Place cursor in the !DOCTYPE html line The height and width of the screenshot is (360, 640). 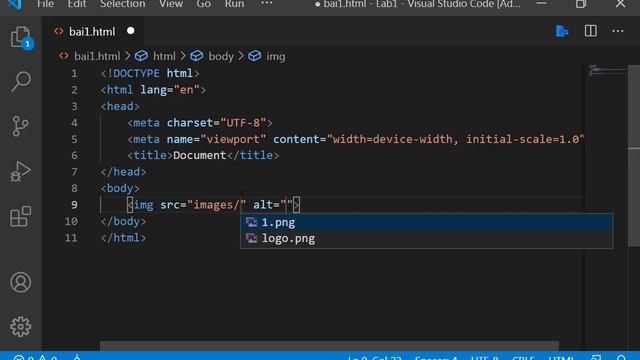point(150,73)
